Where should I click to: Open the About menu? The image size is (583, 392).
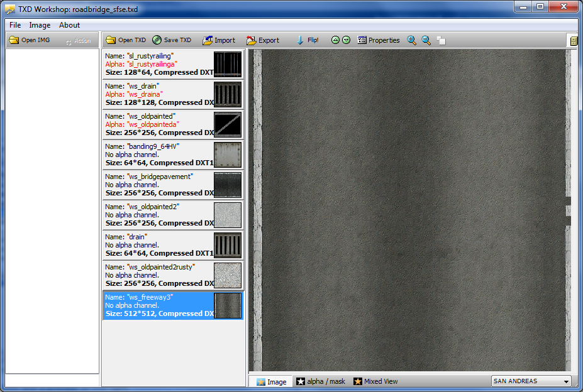[69, 25]
